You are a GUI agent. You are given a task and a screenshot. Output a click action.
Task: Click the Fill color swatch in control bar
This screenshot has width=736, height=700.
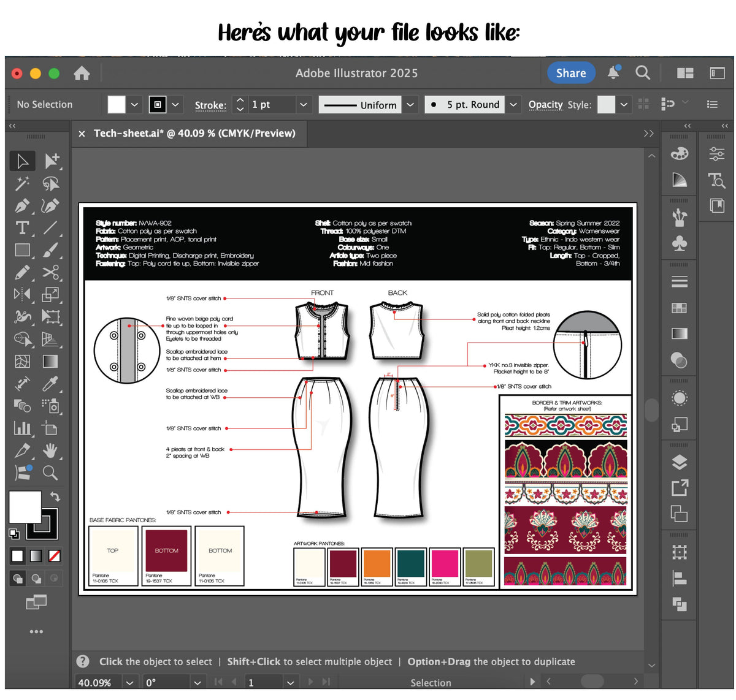[x=117, y=105]
